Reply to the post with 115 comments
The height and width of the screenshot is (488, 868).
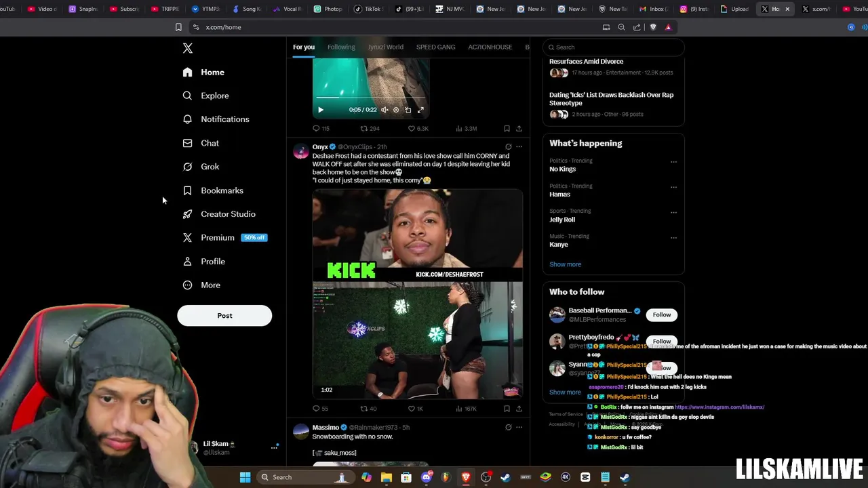[321, 128]
